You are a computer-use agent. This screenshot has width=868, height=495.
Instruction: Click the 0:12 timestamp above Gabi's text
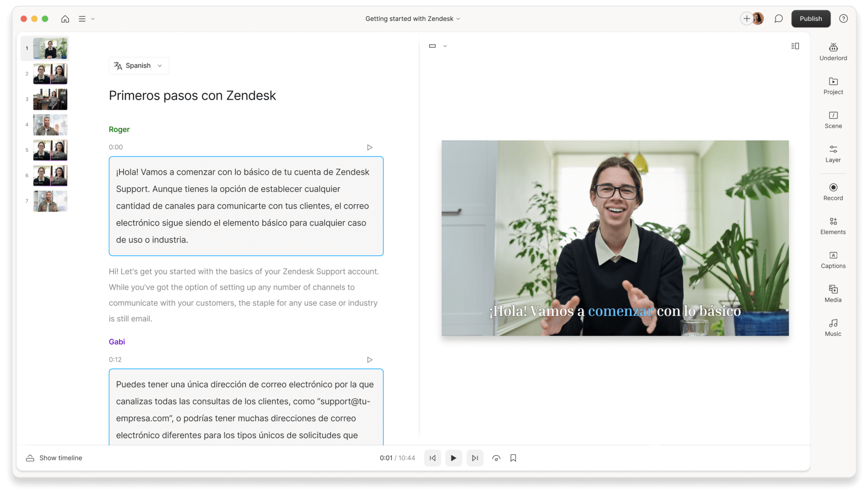[x=115, y=360]
